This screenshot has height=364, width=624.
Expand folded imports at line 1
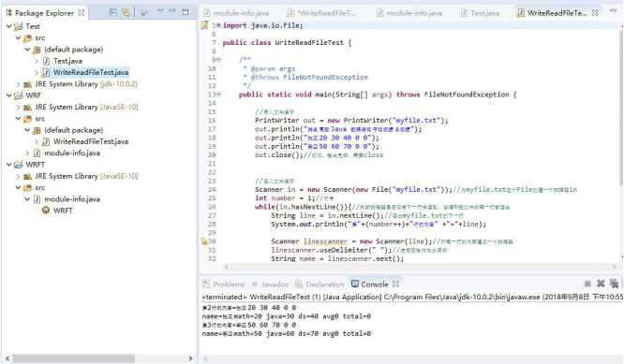point(219,25)
